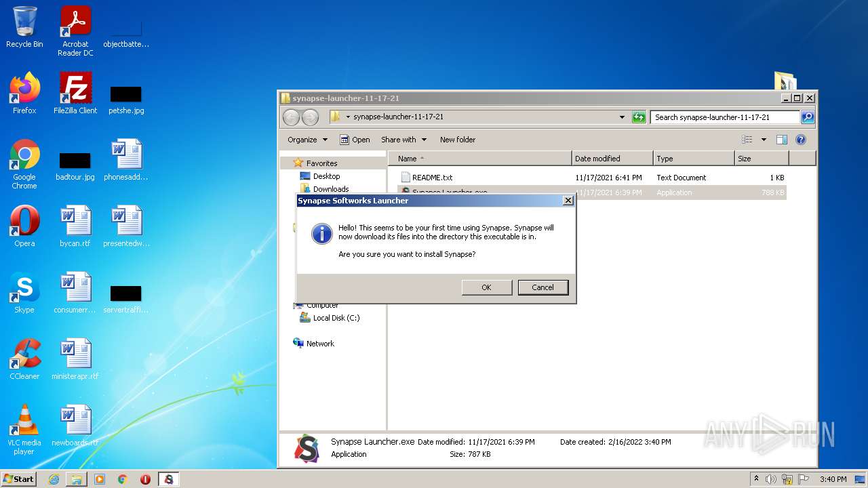Launch Google Chrome desktop shortcut
Screen dimensions: 868x488
click(24, 164)
